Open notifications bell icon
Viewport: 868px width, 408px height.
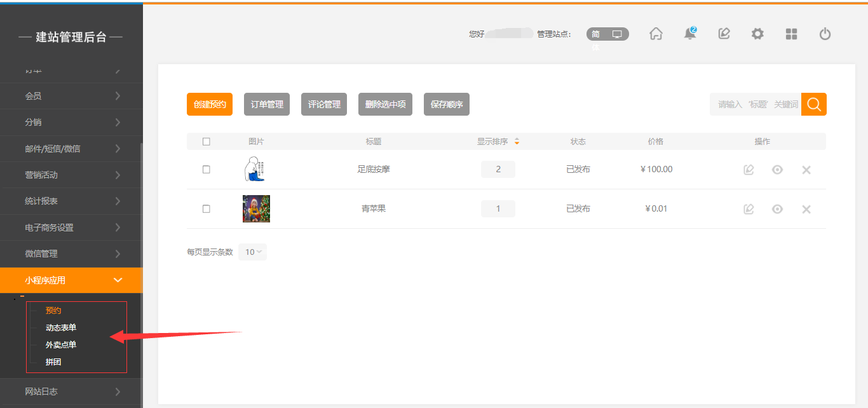click(689, 34)
